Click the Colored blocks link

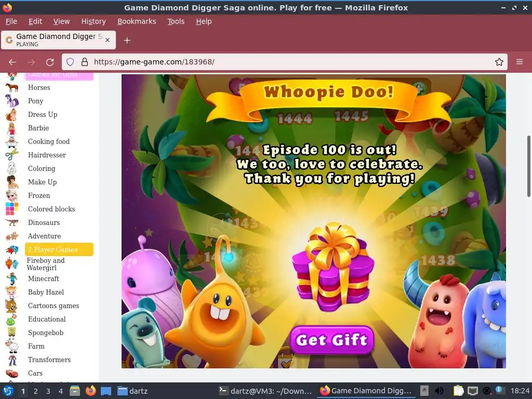coord(51,209)
